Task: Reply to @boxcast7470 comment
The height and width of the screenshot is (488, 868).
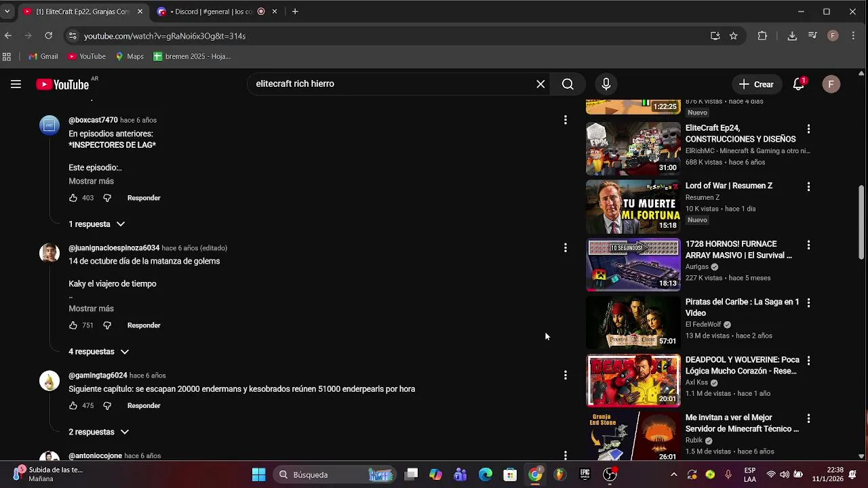Action: pos(144,198)
